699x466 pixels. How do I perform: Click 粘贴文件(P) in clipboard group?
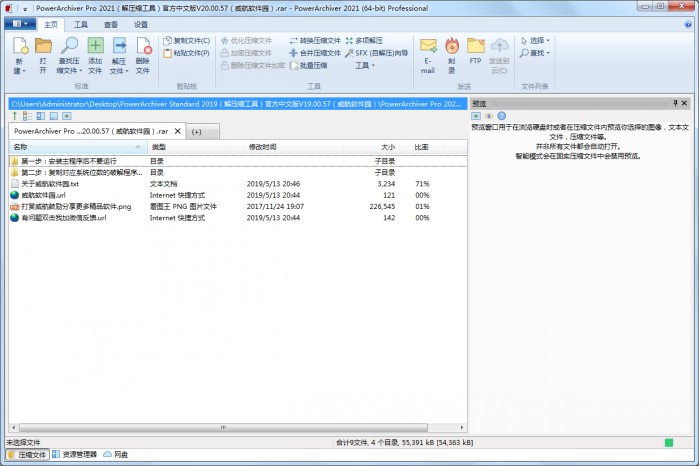click(x=186, y=53)
